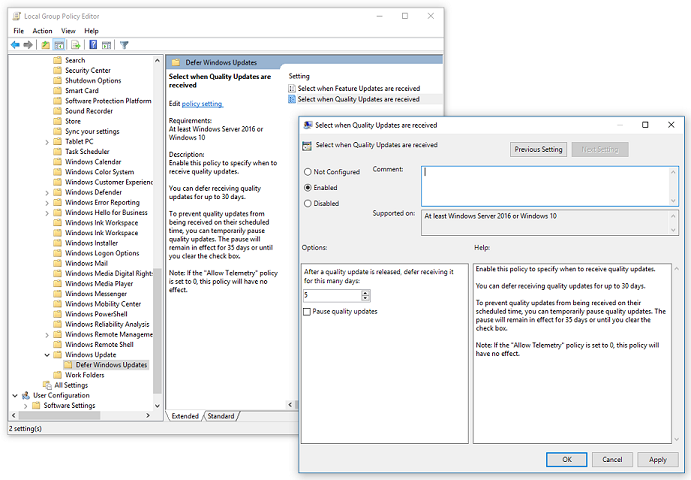Expand the Windows Defender folder node
The image size is (691, 480).
[x=47, y=192]
